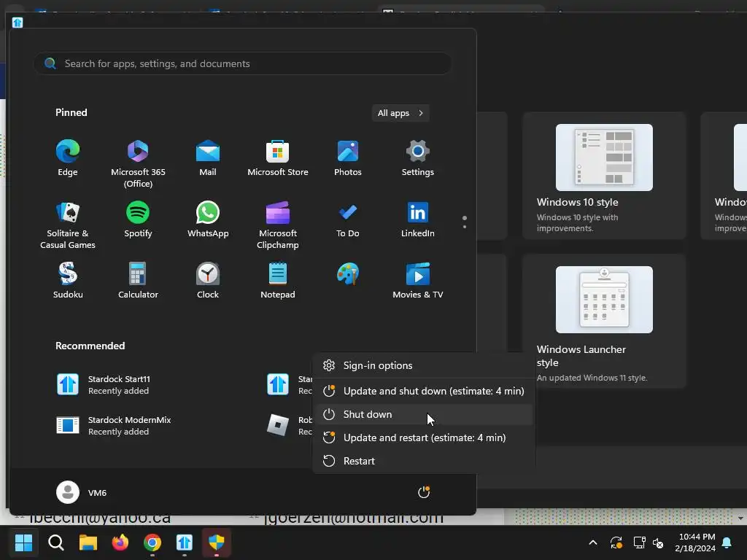Open Google Chrome from taskbar
Screen dimensions: 747x560
tap(152, 542)
